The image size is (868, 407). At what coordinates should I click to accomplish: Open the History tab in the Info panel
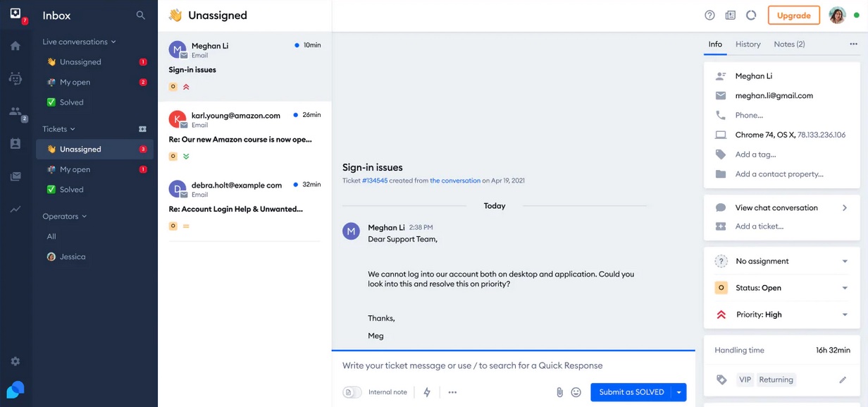(748, 44)
